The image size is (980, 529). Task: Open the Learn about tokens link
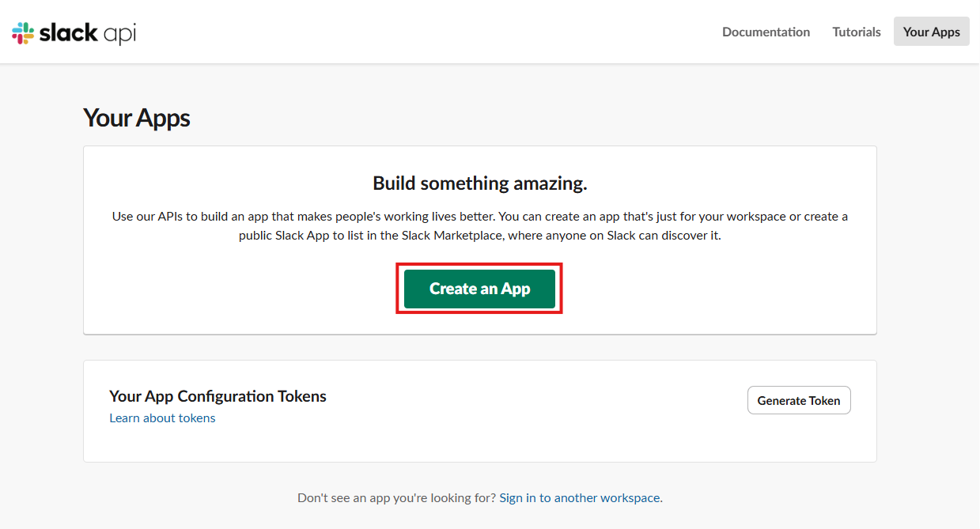pyautogui.click(x=162, y=418)
